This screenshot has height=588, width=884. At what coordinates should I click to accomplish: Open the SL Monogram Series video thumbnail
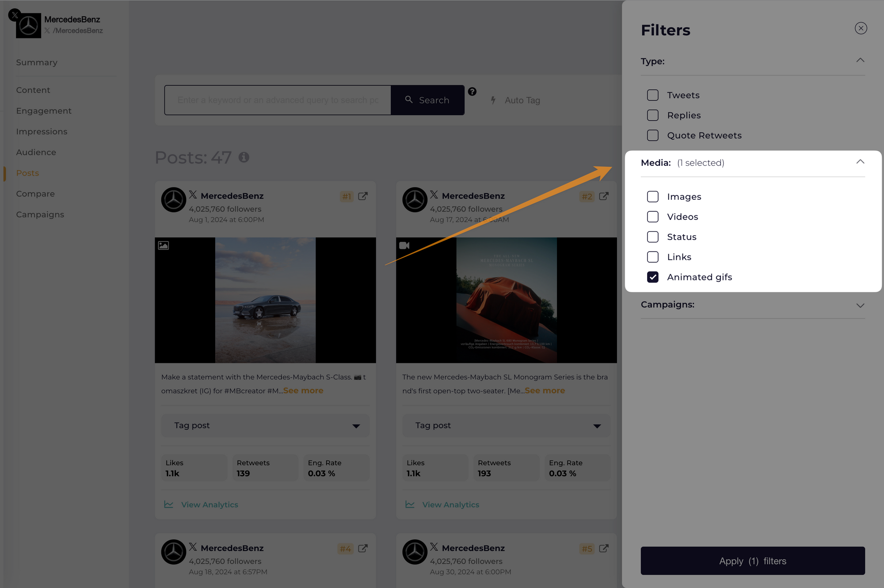tap(506, 301)
